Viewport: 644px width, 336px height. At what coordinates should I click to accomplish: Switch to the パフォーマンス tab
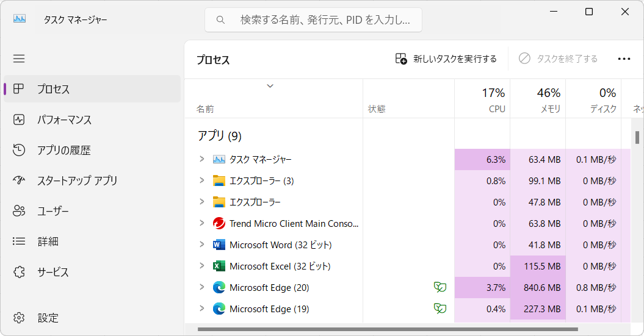[64, 120]
